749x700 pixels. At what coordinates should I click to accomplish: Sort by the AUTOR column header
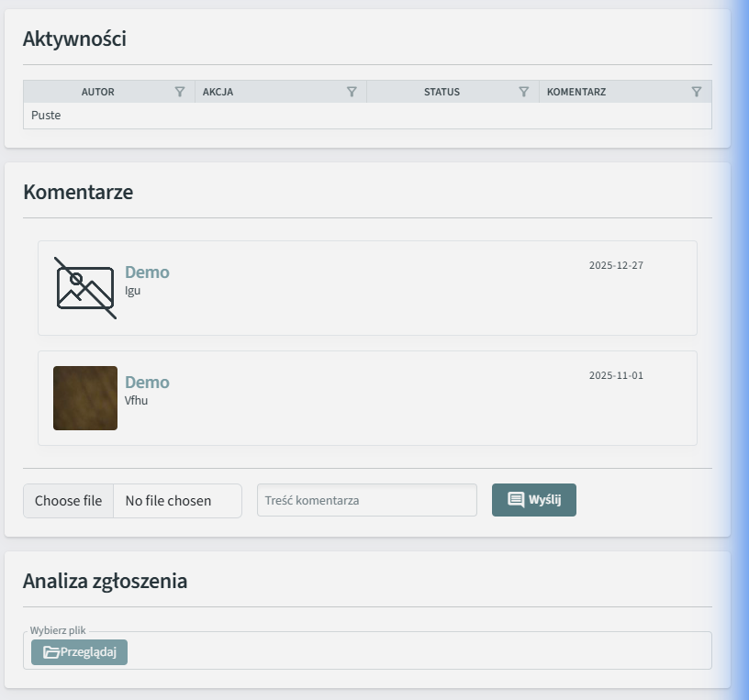point(98,92)
